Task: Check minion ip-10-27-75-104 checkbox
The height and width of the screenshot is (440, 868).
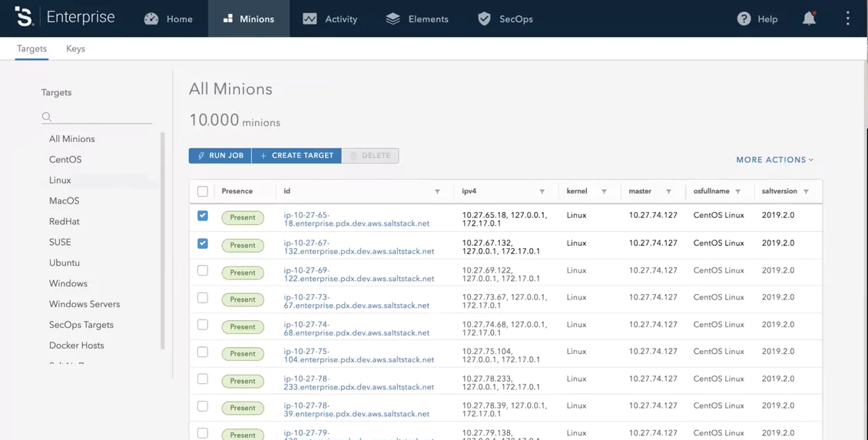Action: pos(203,352)
